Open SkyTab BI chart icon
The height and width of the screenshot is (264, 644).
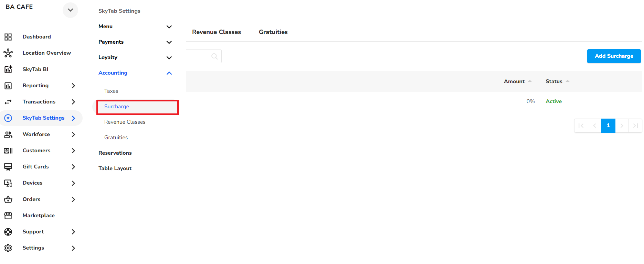click(8, 69)
